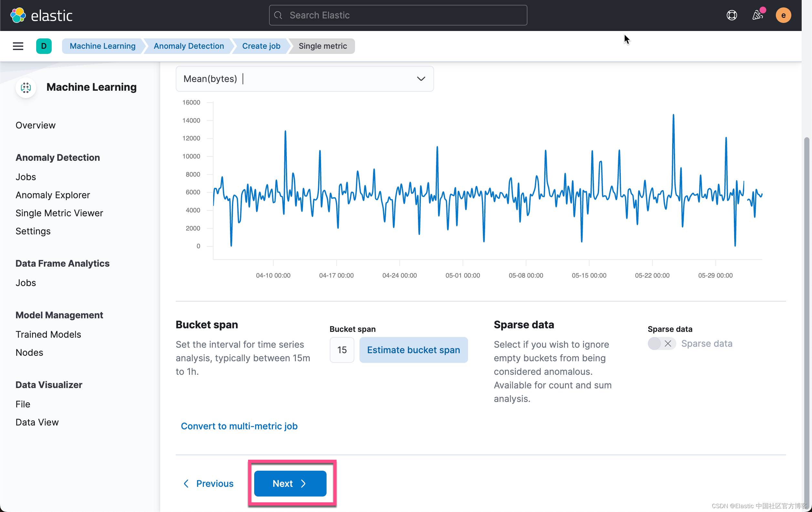Click the Elastic logo icon

[18, 15]
